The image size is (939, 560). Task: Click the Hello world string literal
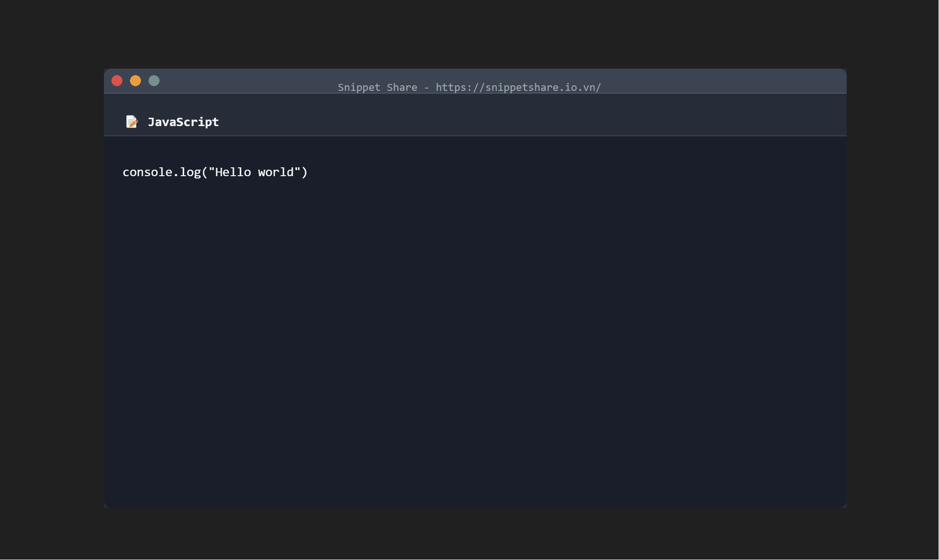click(x=256, y=172)
